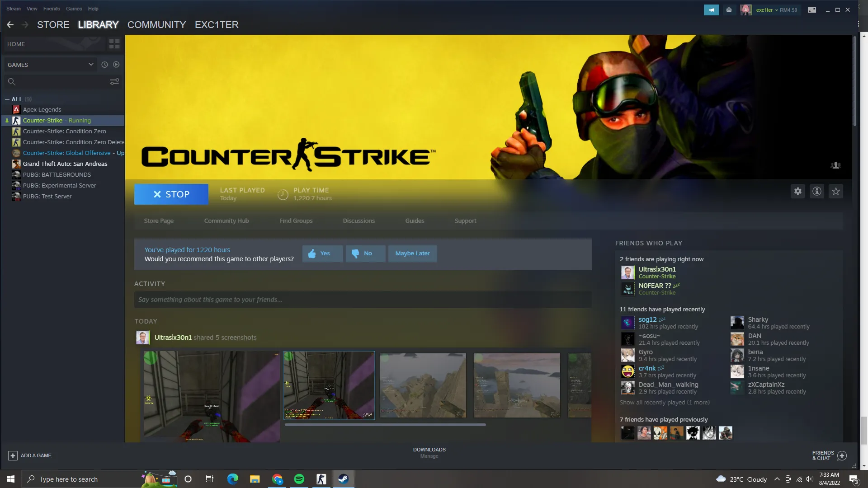This screenshot has height=488, width=868.
Task: Open Counter-Strike Store Page link
Action: [x=159, y=221]
